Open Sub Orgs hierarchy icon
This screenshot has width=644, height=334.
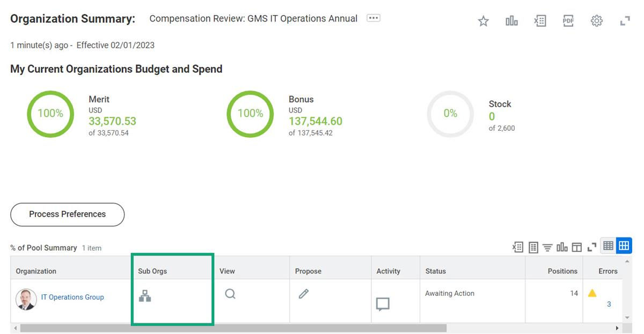coord(145,295)
